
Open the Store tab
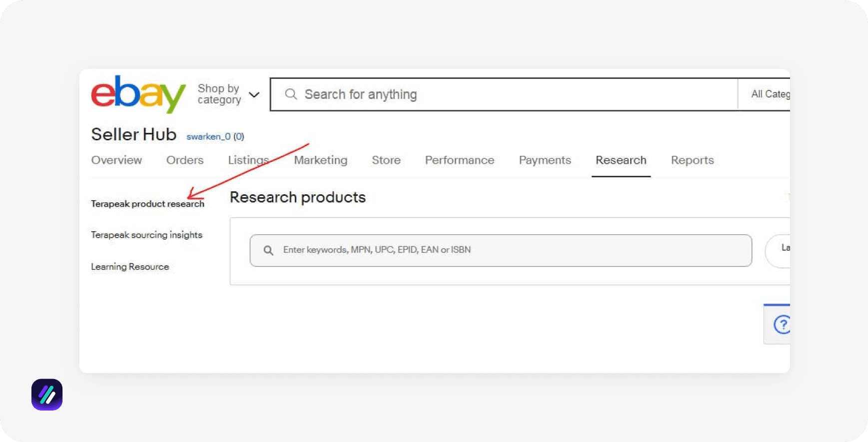tap(386, 160)
